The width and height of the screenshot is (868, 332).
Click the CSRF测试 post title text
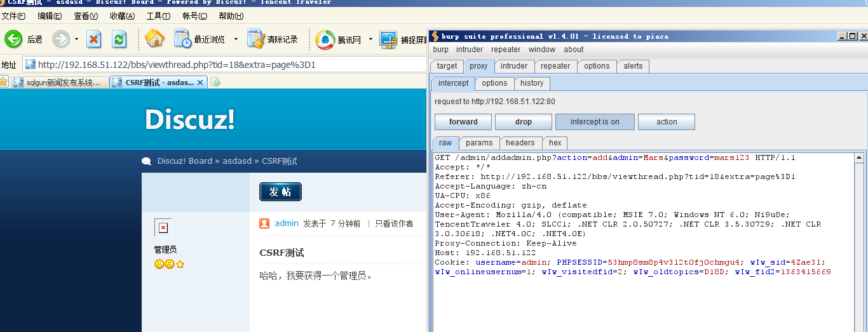pyautogui.click(x=281, y=253)
